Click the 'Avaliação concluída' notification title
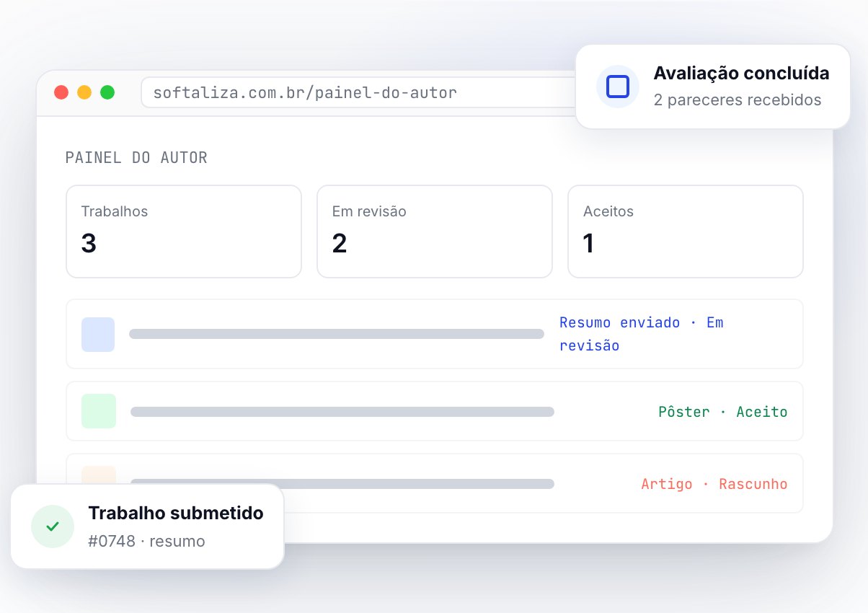Screen dimensions: 868x613 pos(741,74)
